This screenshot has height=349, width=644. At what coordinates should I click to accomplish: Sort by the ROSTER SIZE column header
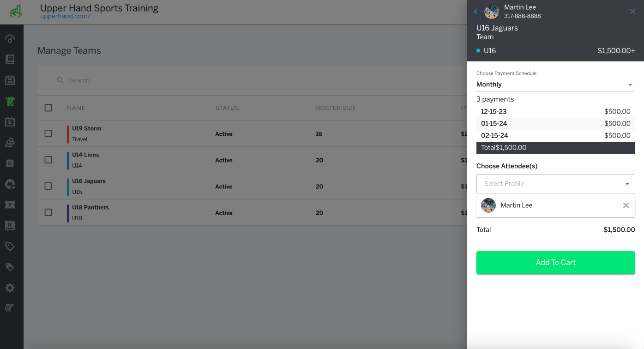tap(336, 108)
